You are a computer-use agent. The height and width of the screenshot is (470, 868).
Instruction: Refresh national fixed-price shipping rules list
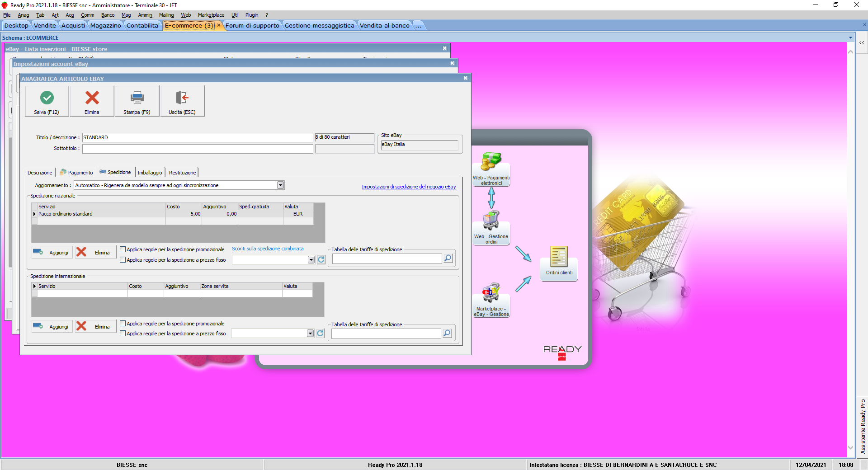tap(321, 260)
